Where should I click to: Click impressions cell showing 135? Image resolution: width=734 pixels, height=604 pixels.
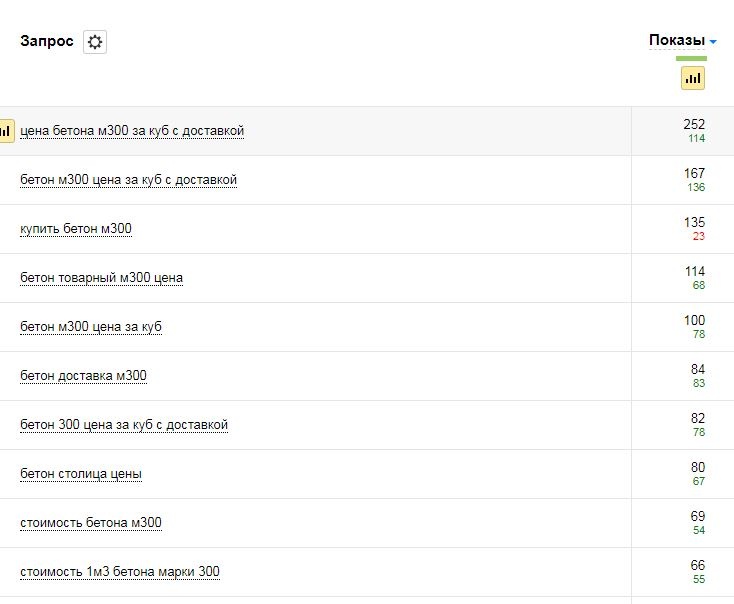(x=694, y=223)
